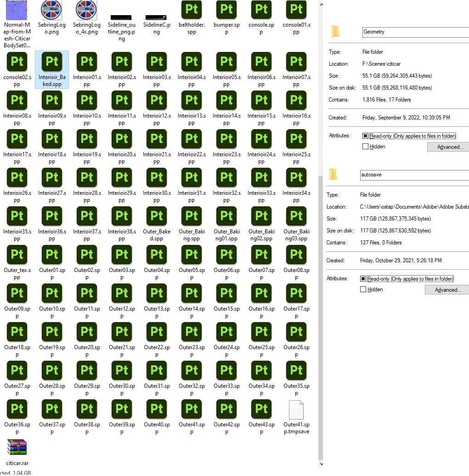
Task: Select the beltholder.spp file
Action: tap(192, 17)
